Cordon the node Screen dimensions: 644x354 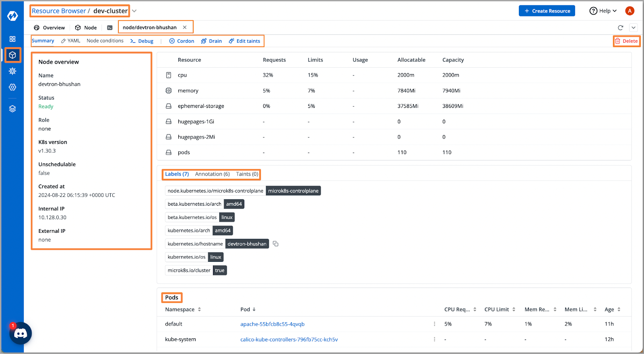(182, 41)
